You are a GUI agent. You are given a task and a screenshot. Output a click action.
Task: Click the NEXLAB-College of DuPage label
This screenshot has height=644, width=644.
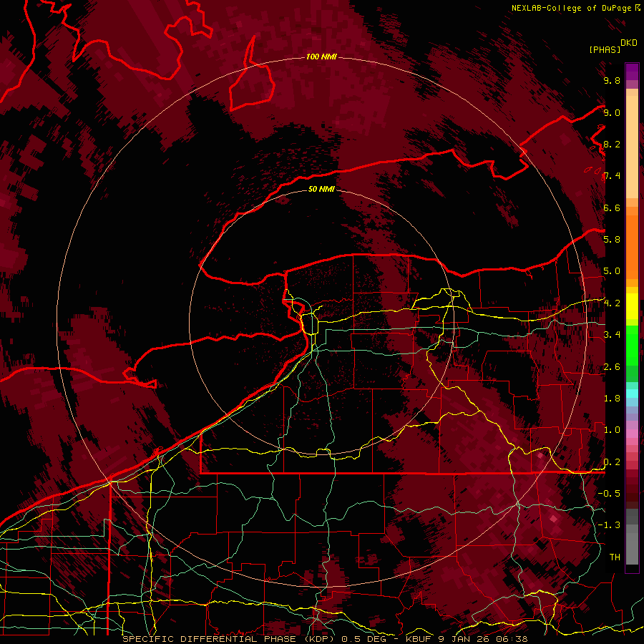tap(571, 8)
